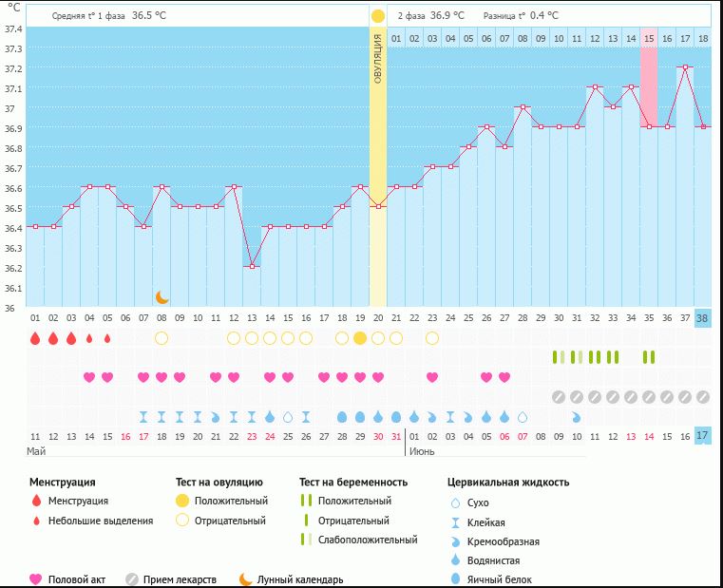Click the Половой акт legend item

(68, 579)
